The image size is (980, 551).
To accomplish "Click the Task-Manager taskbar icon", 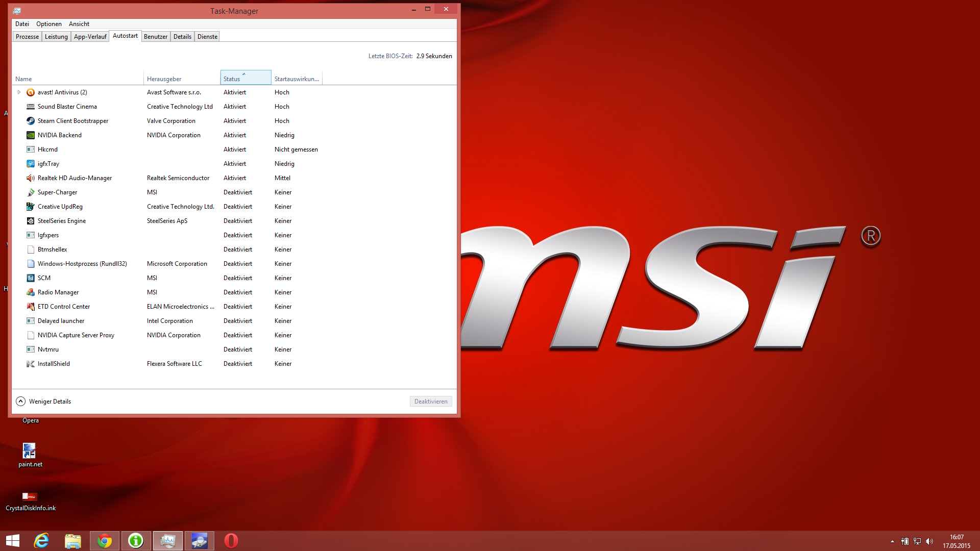I will pyautogui.click(x=168, y=541).
